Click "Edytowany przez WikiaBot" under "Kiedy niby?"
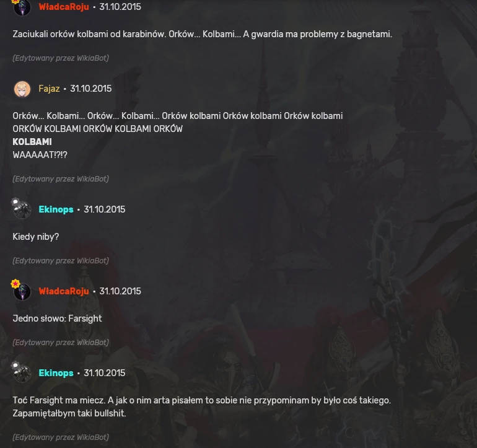The image size is (477, 448). coord(61,261)
